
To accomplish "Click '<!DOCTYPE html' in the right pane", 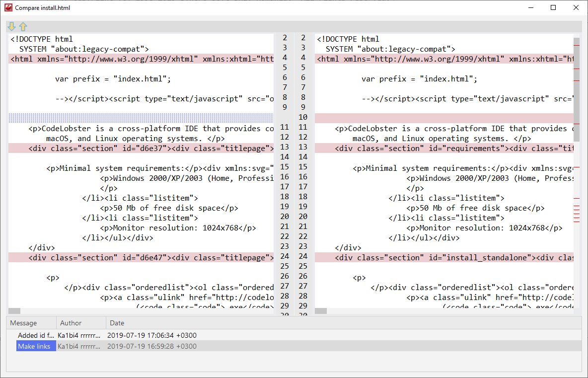I will click(x=348, y=39).
